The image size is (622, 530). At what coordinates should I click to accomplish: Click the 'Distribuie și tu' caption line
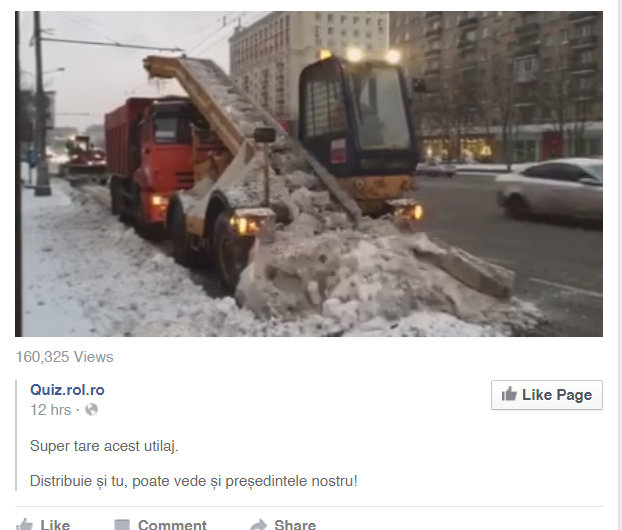point(194,481)
